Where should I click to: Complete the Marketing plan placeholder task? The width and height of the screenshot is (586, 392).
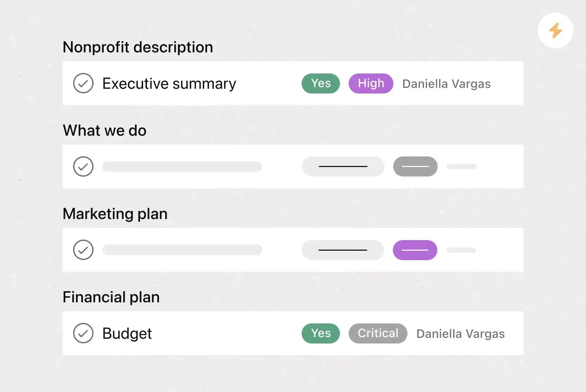83,250
